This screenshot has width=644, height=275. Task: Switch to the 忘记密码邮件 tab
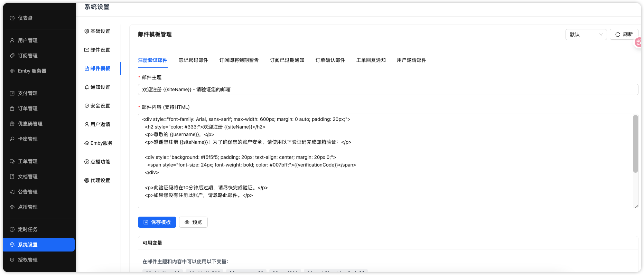point(193,60)
